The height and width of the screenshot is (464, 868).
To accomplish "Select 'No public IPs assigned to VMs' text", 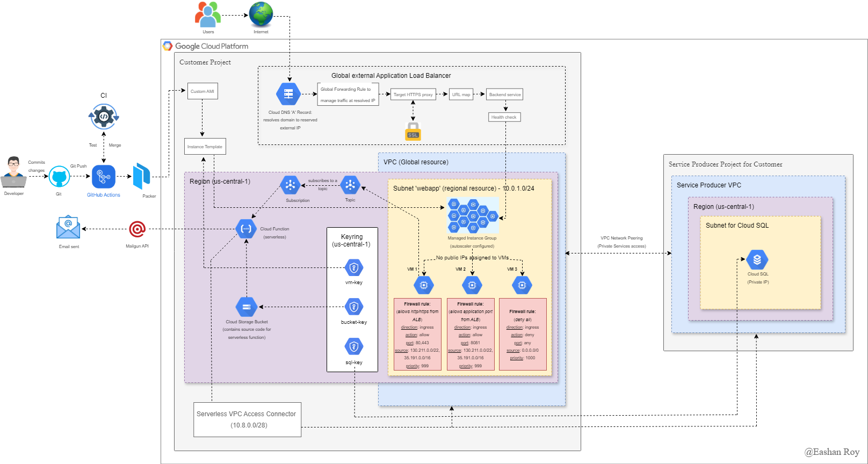I will coord(472,258).
